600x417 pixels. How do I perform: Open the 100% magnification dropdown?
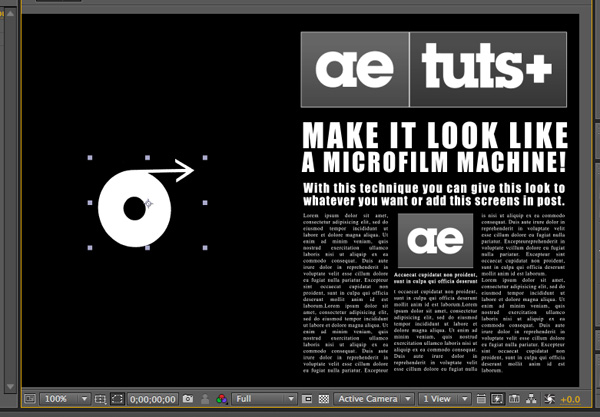pos(65,399)
